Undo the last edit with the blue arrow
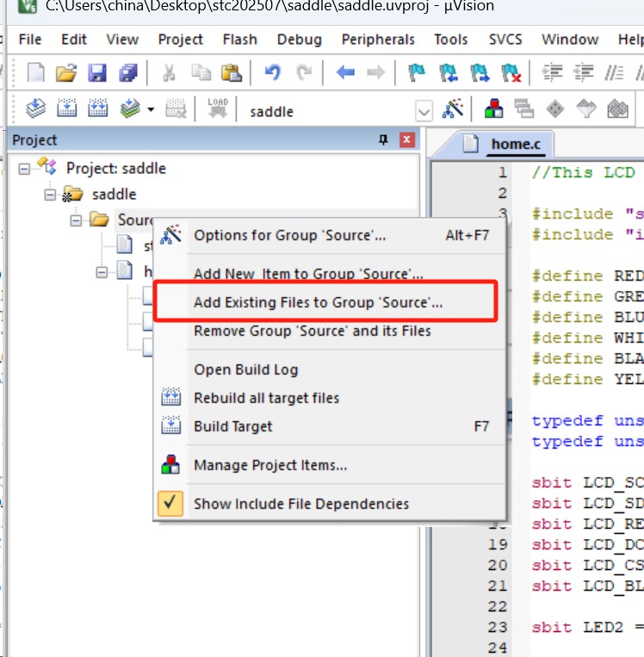 click(x=273, y=72)
